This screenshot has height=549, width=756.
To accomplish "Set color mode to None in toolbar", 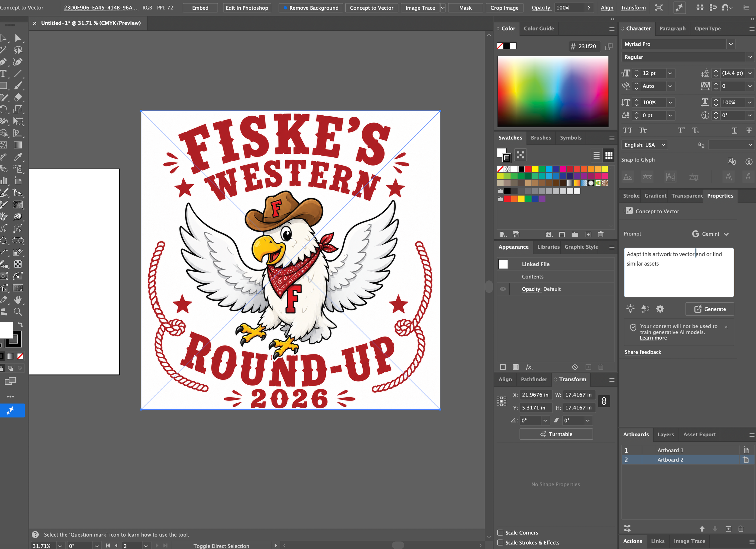I will point(20,356).
